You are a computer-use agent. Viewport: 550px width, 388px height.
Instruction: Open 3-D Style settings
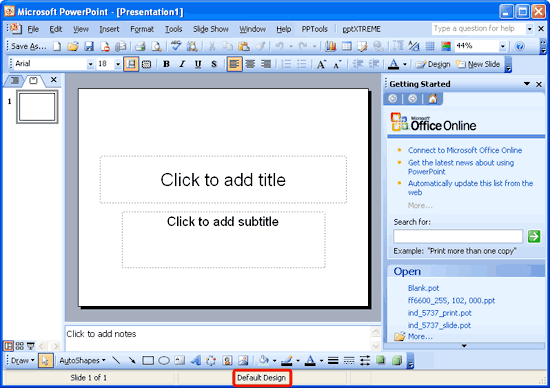(x=397, y=360)
